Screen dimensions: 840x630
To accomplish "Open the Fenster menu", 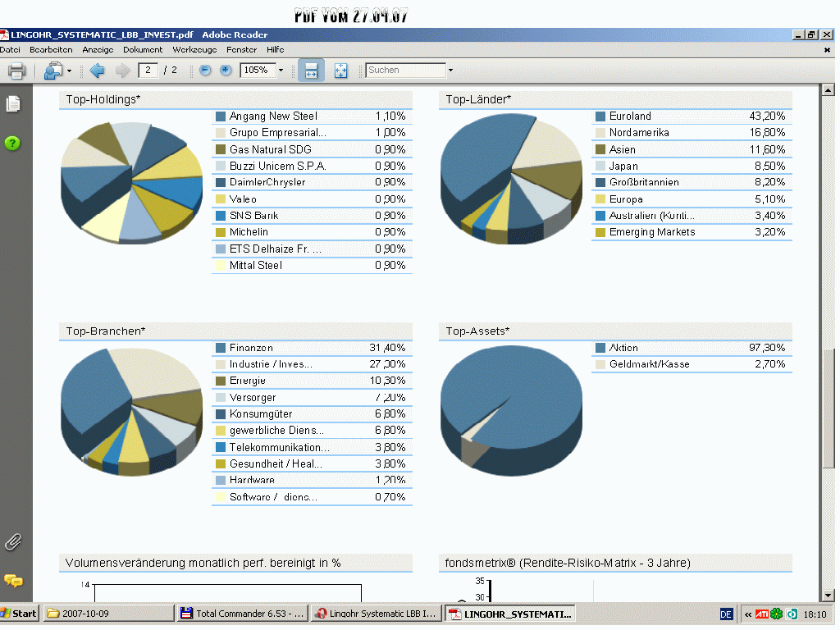I will tap(242, 50).
